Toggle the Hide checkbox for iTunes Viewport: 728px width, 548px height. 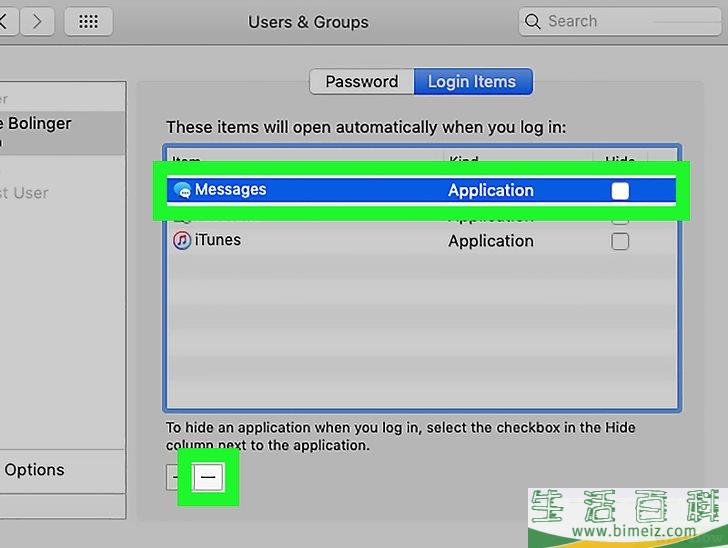[620, 241]
